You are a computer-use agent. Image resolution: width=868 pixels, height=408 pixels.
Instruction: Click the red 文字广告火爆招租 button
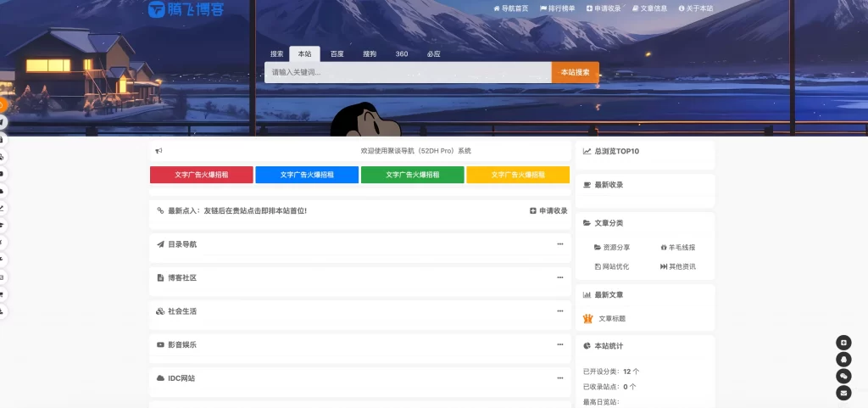click(202, 175)
